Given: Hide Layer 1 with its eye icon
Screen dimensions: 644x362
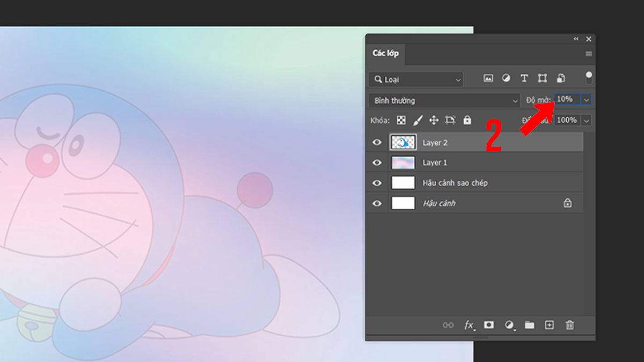Looking at the screenshot, I should (377, 162).
